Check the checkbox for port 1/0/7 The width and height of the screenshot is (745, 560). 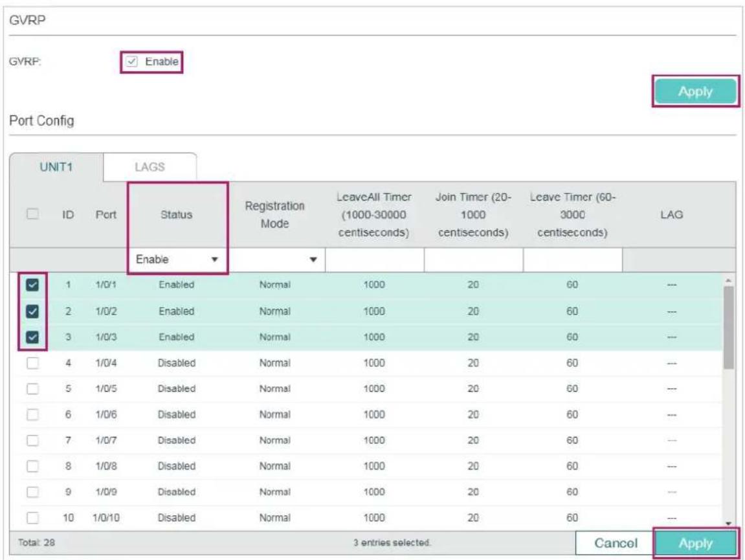[x=32, y=440]
